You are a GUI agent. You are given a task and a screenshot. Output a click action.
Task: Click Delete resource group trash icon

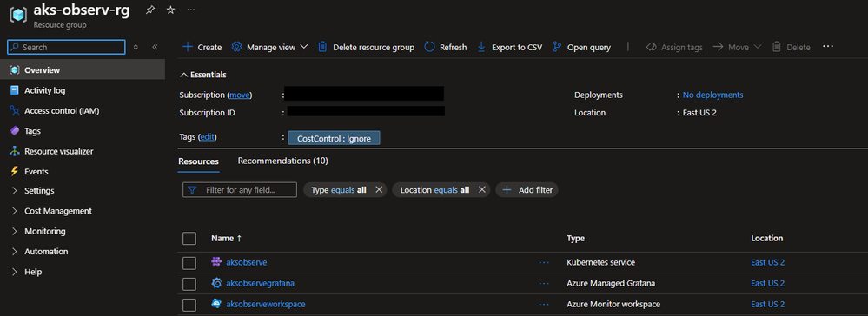tap(322, 47)
